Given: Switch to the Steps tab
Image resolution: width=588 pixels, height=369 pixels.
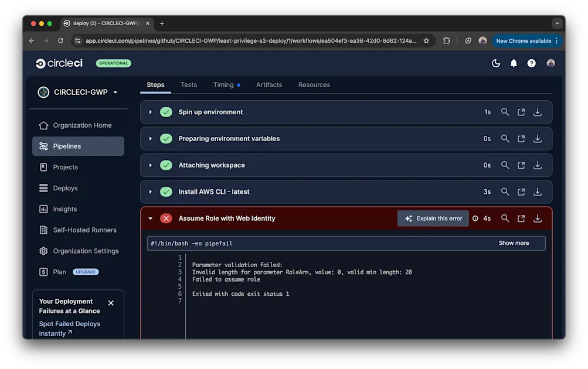Looking at the screenshot, I should click(x=155, y=85).
